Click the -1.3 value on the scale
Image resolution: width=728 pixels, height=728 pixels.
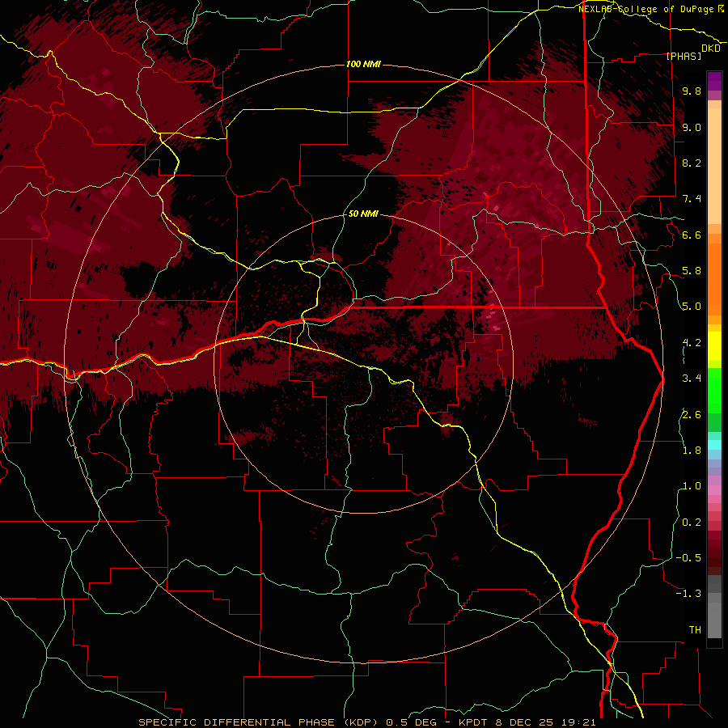[x=688, y=594]
